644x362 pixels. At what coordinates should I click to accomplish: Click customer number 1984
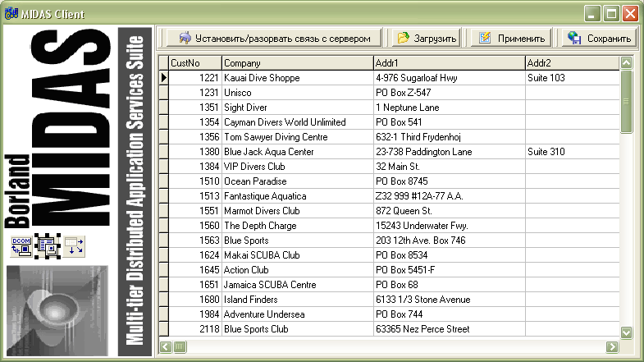click(195, 314)
